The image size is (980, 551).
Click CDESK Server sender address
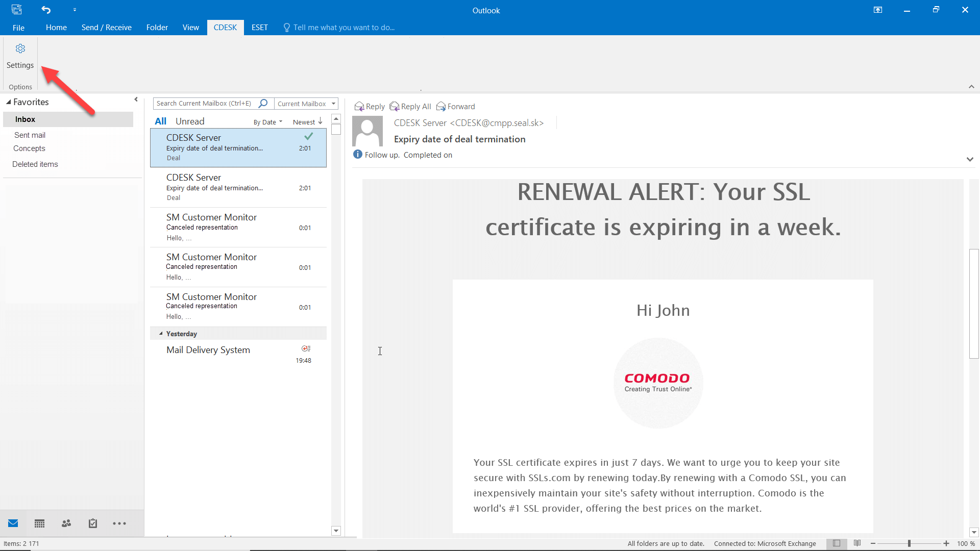pos(469,123)
